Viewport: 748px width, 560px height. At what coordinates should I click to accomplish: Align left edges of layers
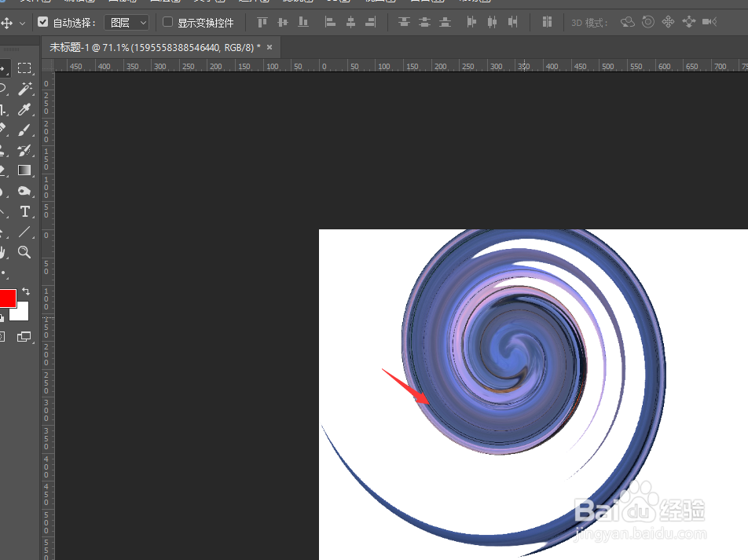point(330,22)
